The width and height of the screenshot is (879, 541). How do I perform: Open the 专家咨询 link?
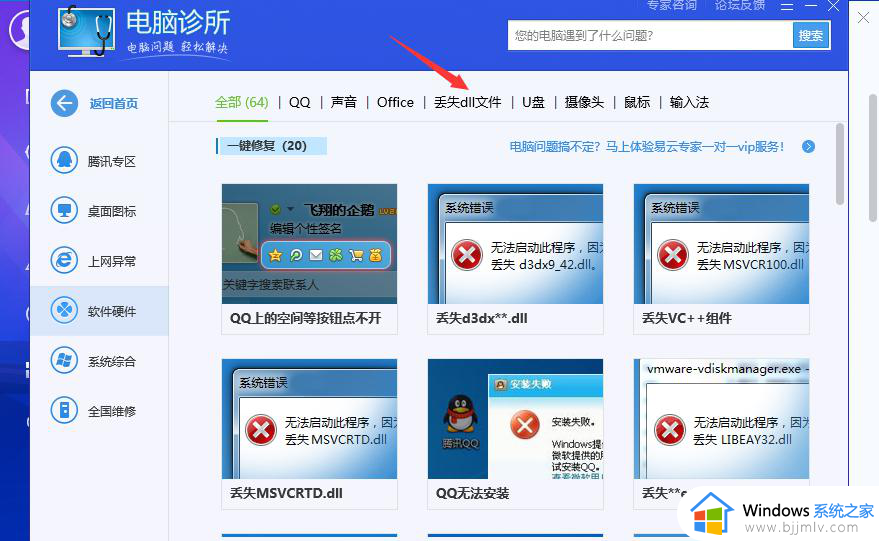pos(672,5)
